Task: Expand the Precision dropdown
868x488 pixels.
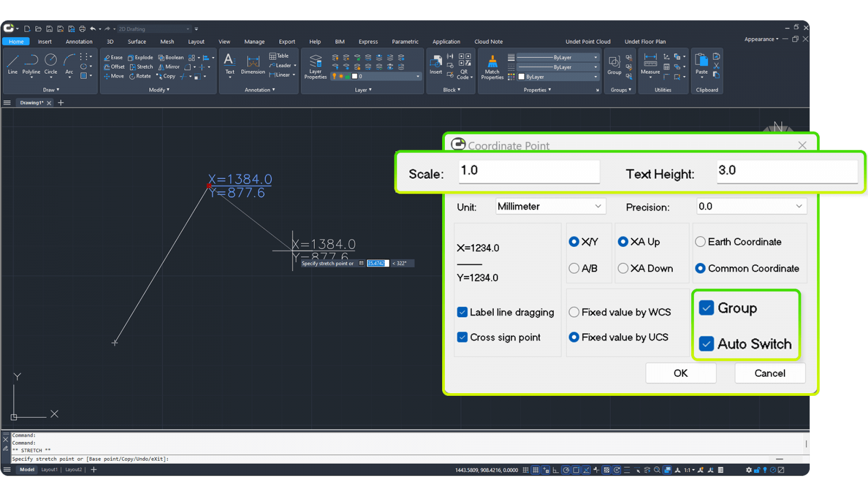Action: coord(751,207)
